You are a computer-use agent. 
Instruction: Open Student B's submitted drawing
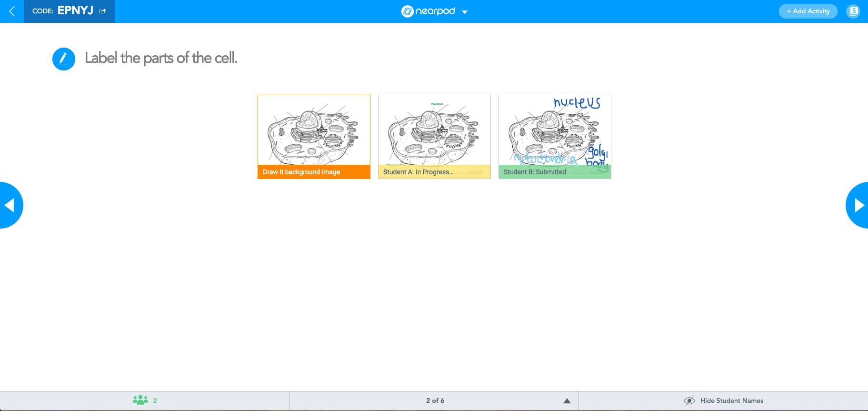click(x=555, y=130)
